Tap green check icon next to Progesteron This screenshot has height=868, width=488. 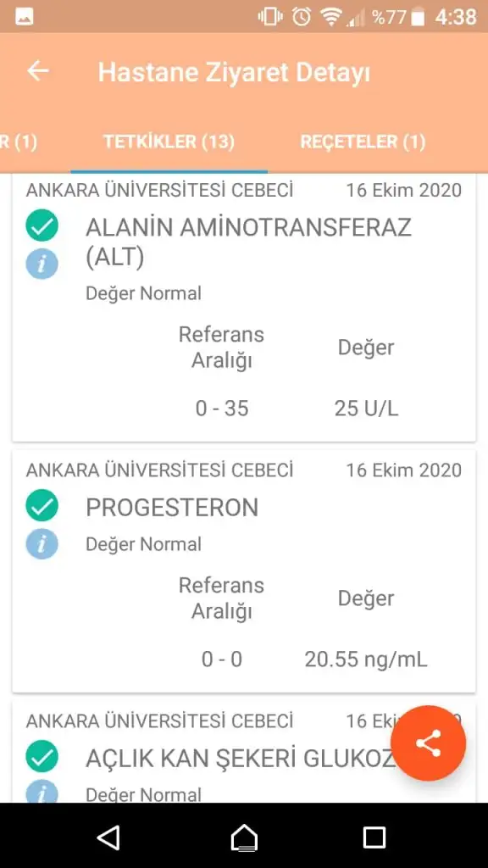(42, 506)
